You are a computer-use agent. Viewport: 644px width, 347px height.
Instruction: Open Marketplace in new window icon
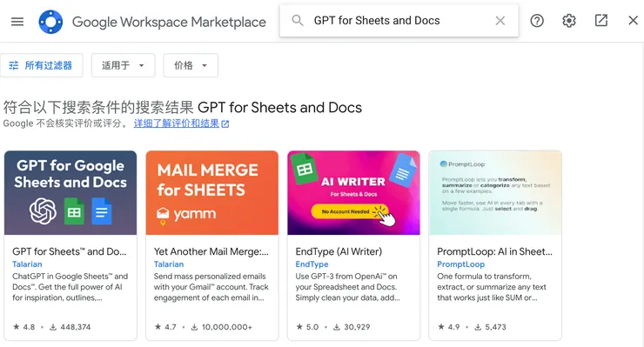pyautogui.click(x=600, y=21)
